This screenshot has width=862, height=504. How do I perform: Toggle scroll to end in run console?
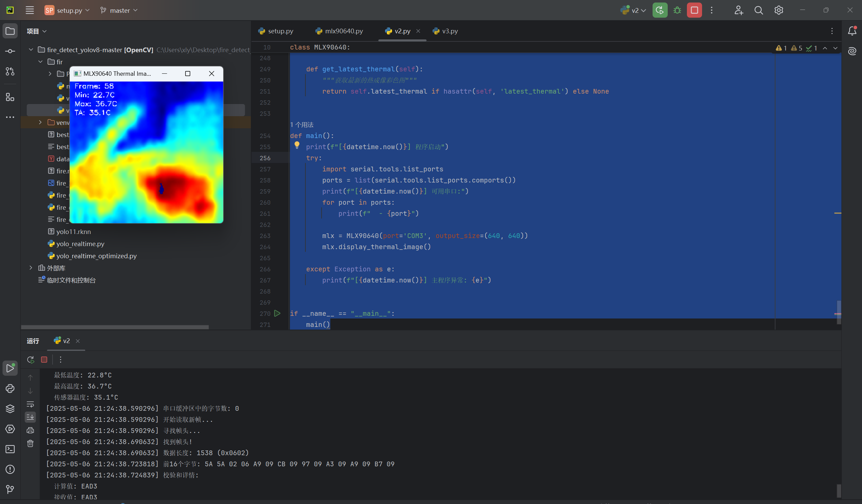30,417
